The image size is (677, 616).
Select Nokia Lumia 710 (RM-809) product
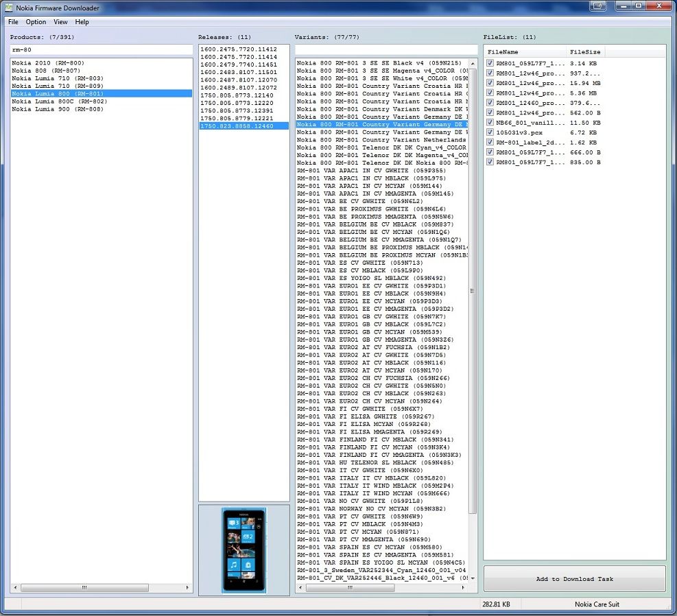(x=102, y=86)
